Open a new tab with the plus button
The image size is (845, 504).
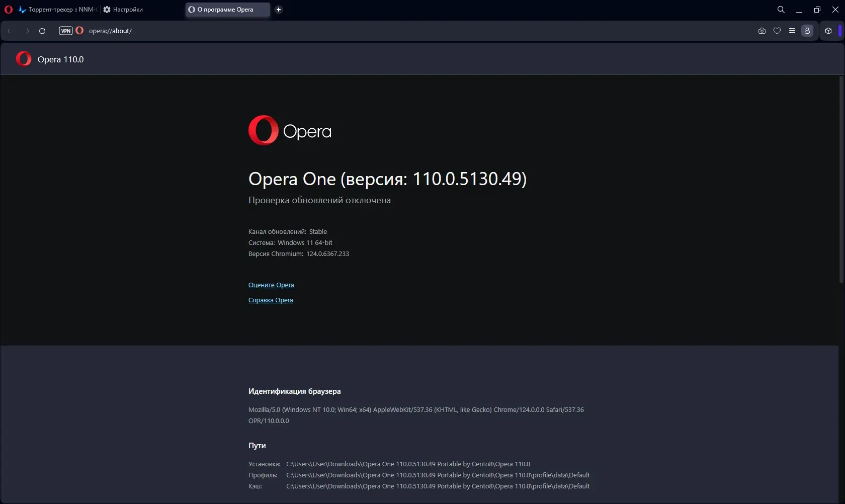[279, 9]
